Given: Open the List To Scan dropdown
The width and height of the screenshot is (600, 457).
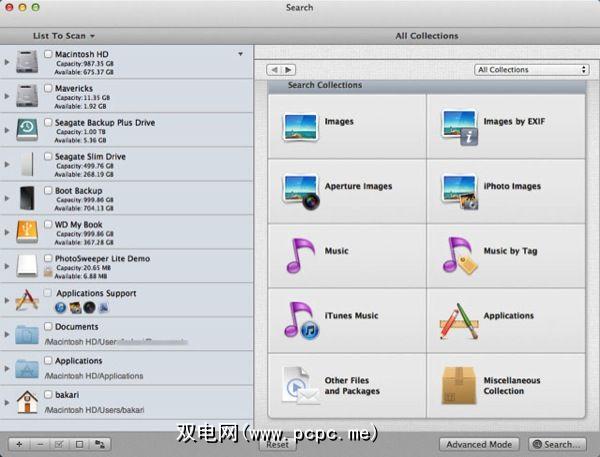Looking at the screenshot, I should pos(64,36).
